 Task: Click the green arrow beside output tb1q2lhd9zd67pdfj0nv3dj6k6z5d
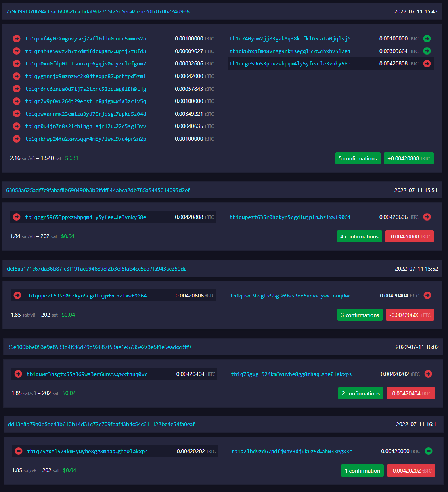(x=427, y=451)
